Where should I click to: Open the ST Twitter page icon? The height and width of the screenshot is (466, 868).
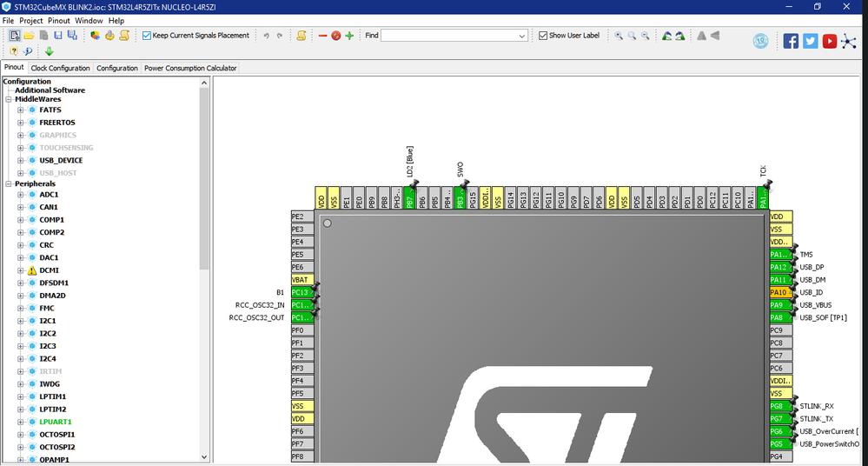coord(811,41)
